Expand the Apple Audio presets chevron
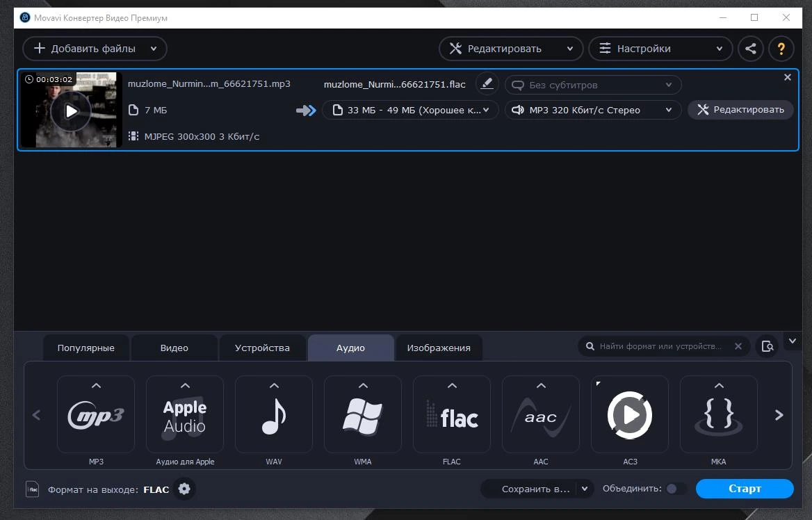812x520 pixels. point(185,385)
